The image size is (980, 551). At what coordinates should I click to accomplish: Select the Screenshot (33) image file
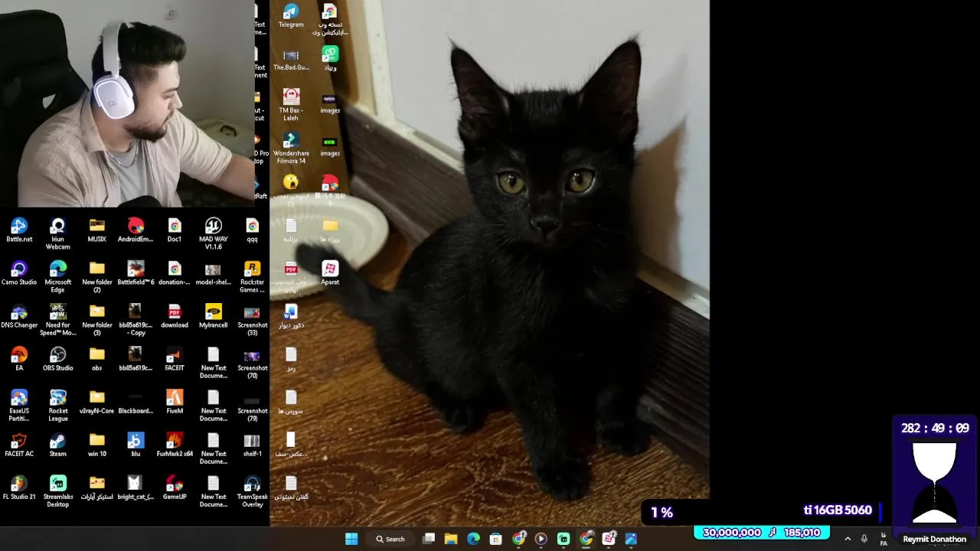[x=252, y=319]
